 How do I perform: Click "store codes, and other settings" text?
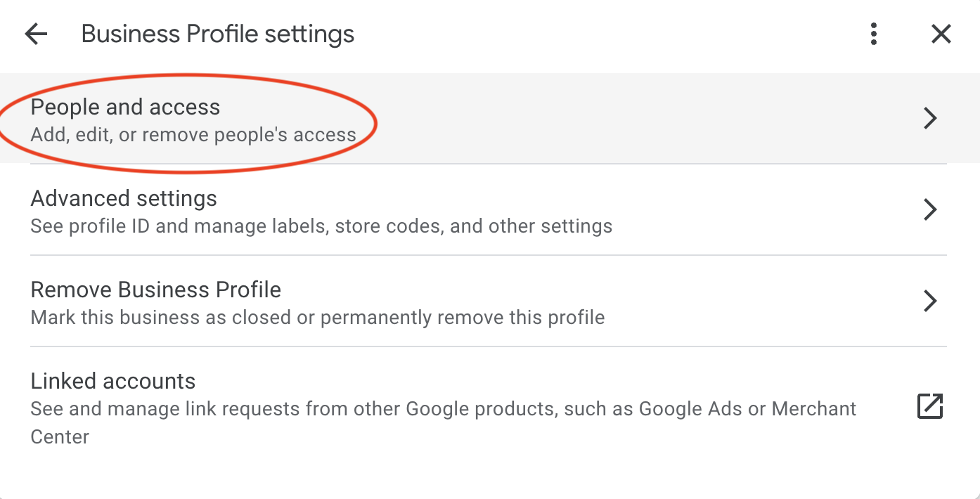coord(474,226)
